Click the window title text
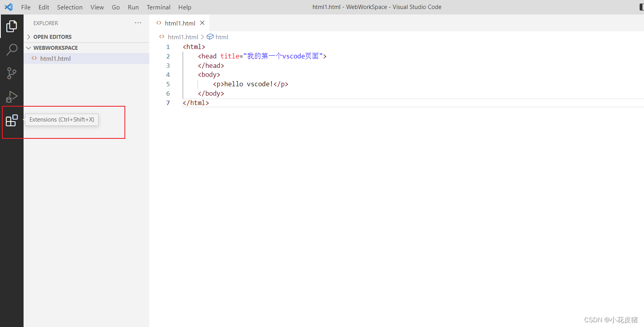 pyautogui.click(x=377, y=7)
